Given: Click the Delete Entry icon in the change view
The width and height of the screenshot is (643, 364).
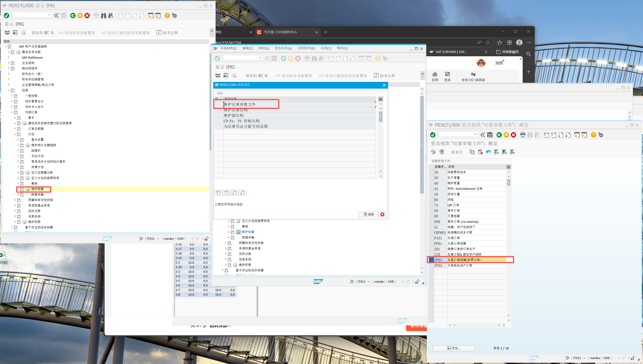Looking at the screenshot, I should pyautogui.click(x=480, y=152).
